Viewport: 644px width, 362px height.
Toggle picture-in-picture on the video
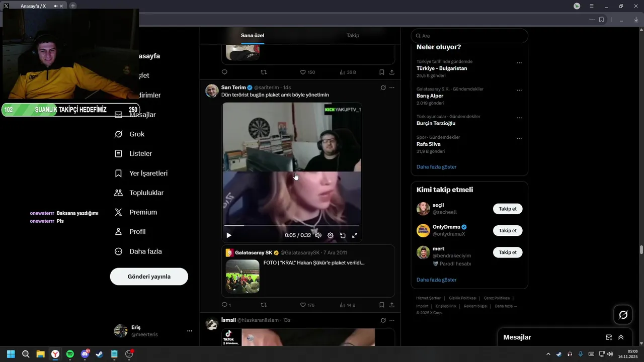[x=343, y=235]
